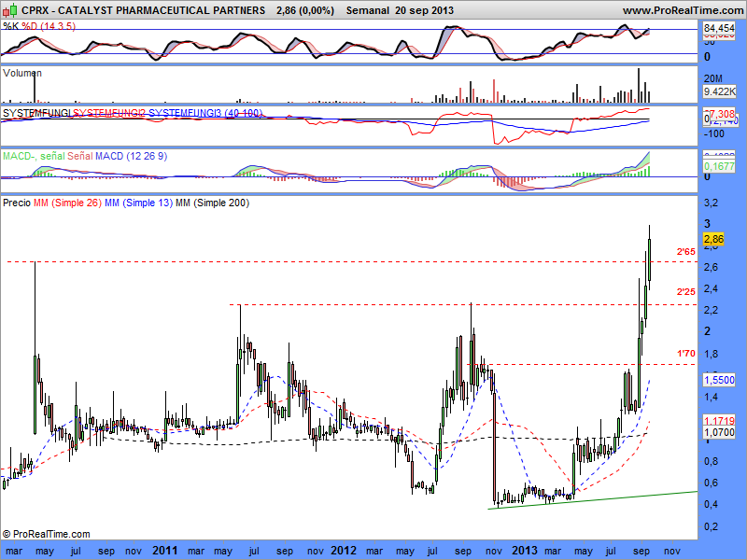
Task: Click the MM (Simple 200) legend label
Action: (x=212, y=203)
